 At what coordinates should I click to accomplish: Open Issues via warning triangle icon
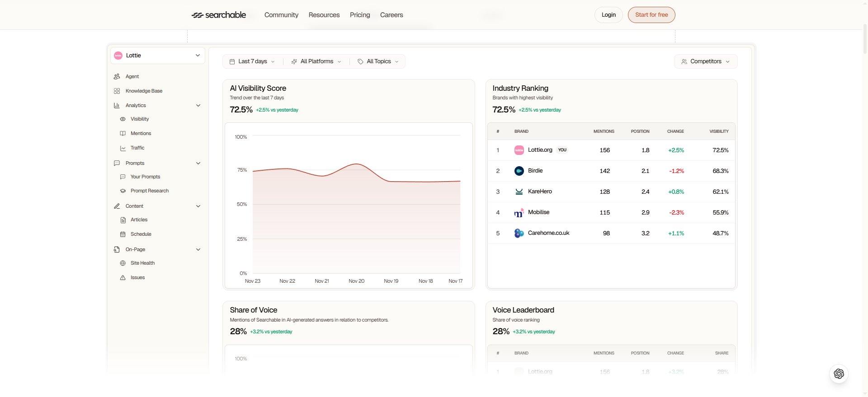[123, 278]
